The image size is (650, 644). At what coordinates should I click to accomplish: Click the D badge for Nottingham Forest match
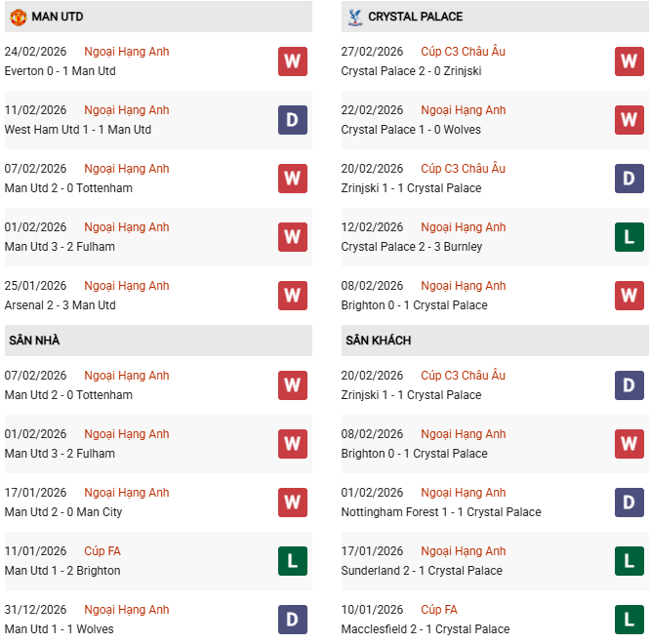(x=629, y=503)
